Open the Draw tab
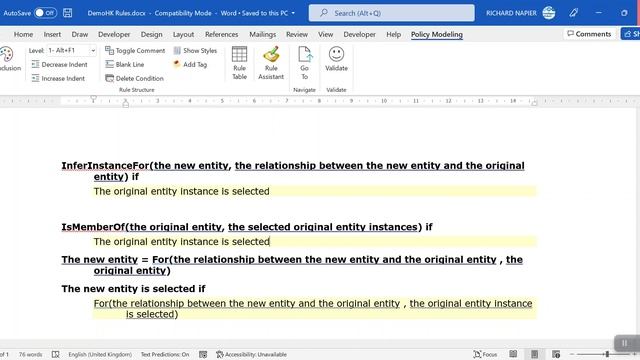Image resolution: width=640 pixels, height=360 pixels. (x=80, y=35)
